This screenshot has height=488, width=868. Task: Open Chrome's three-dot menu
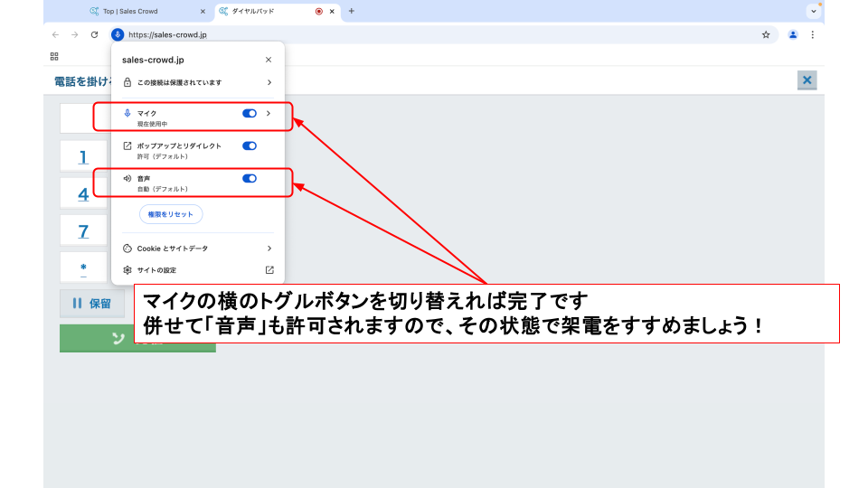point(812,34)
